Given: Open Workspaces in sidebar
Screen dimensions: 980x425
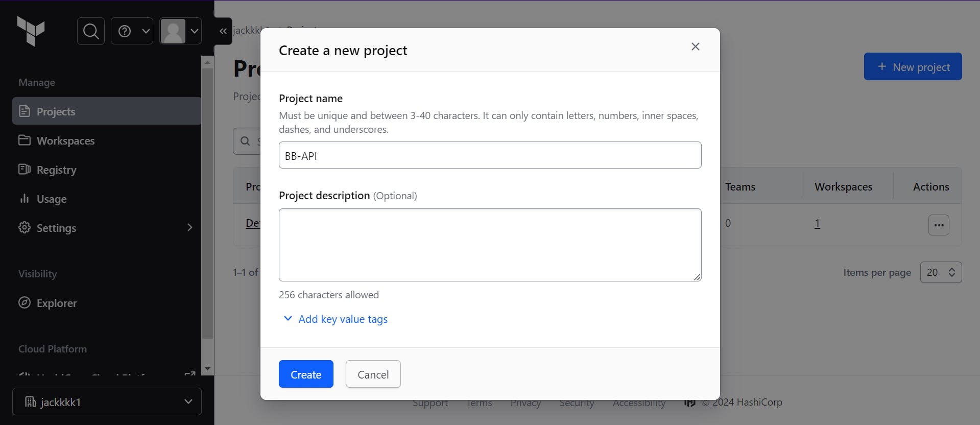Looking at the screenshot, I should (107, 140).
